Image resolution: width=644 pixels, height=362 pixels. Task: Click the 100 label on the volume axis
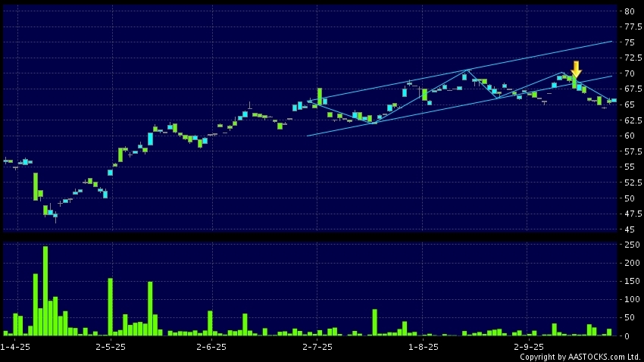pos(632,300)
